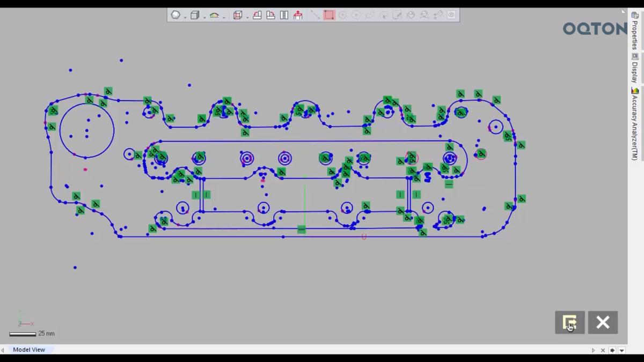This screenshot has width=644, height=362.
Task: Rotate view clockwise icon
Action: 270,15
